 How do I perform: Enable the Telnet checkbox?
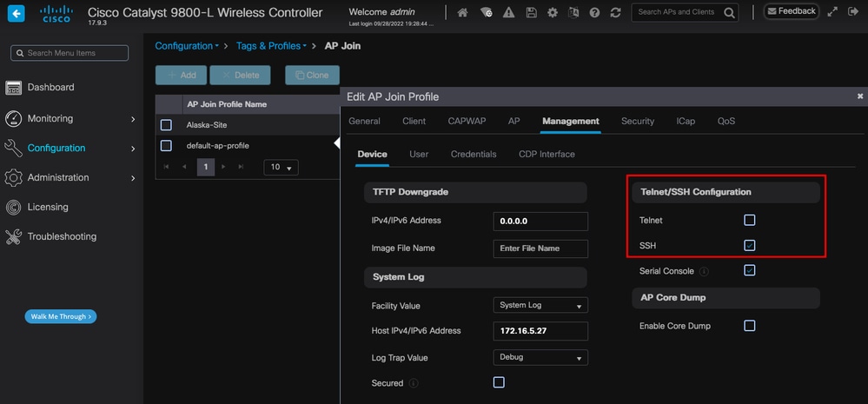point(750,221)
